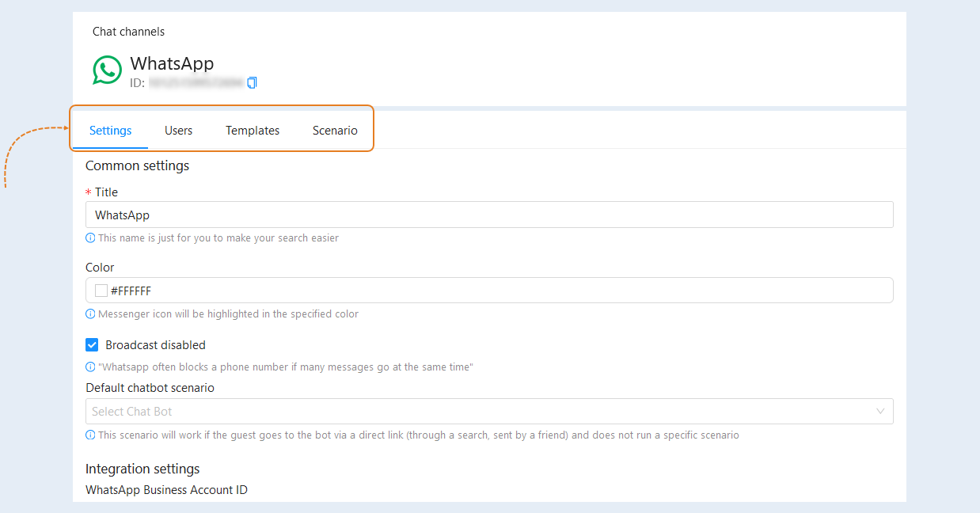This screenshot has width=980, height=513.
Task: Open the Scenario tab
Action: [x=335, y=131]
